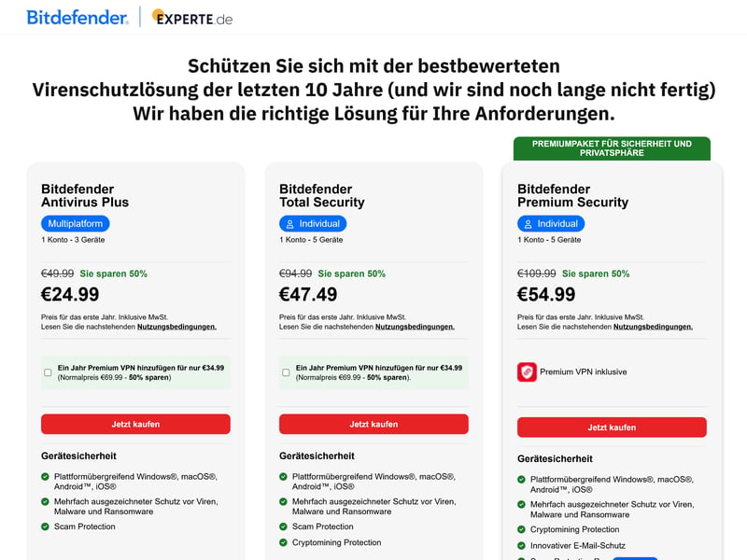747x560 pixels.
Task: Open Nutzungsbedingungen link under Total Security price
Action: (415, 327)
